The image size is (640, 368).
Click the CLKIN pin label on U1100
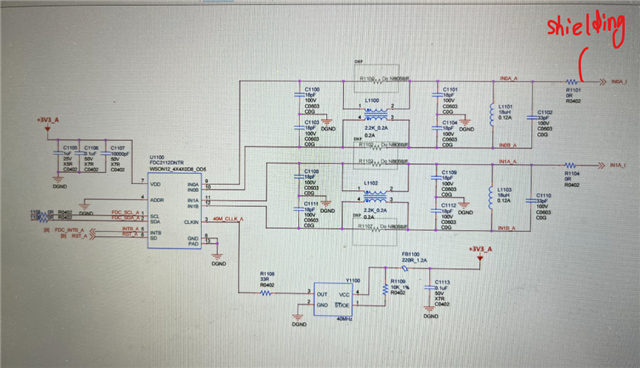pos(191,222)
